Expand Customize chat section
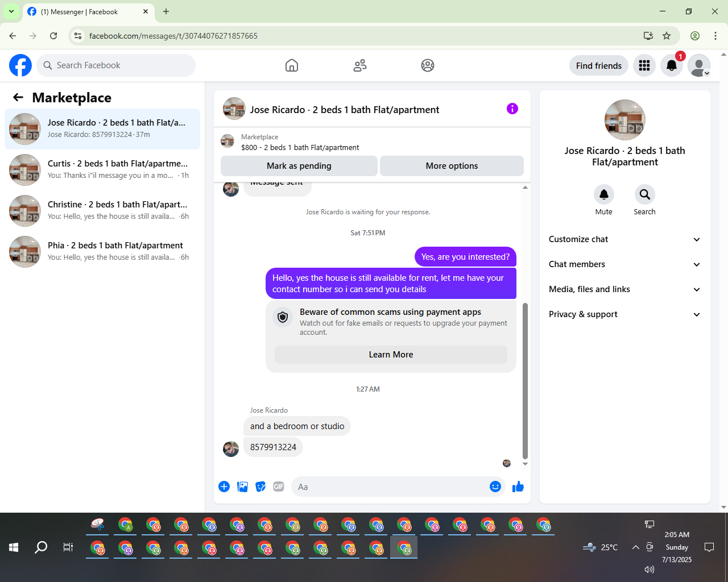This screenshot has width=728, height=582. point(625,239)
